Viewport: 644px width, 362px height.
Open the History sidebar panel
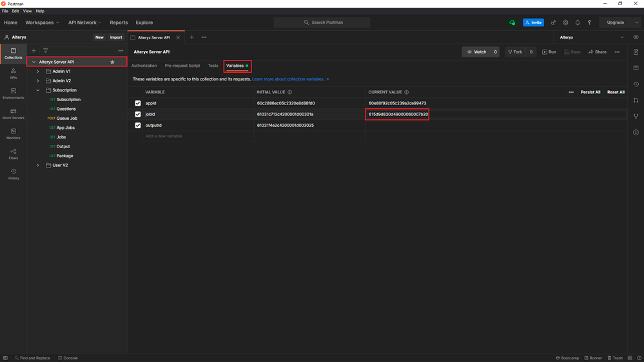13,174
